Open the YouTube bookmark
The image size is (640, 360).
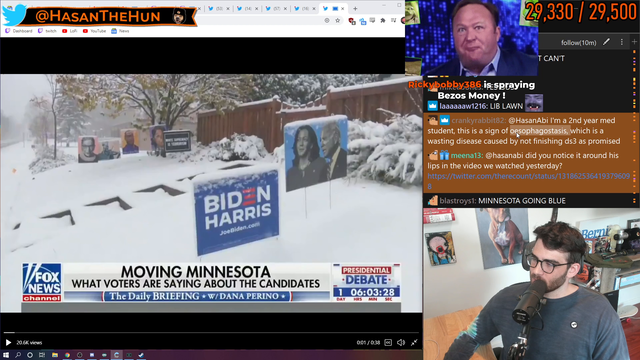click(94, 31)
